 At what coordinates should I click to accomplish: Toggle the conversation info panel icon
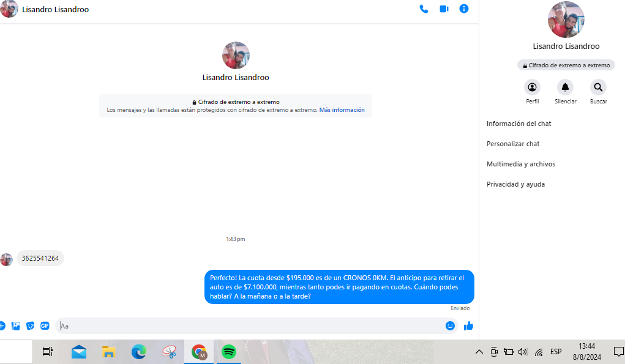[x=464, y=9]
